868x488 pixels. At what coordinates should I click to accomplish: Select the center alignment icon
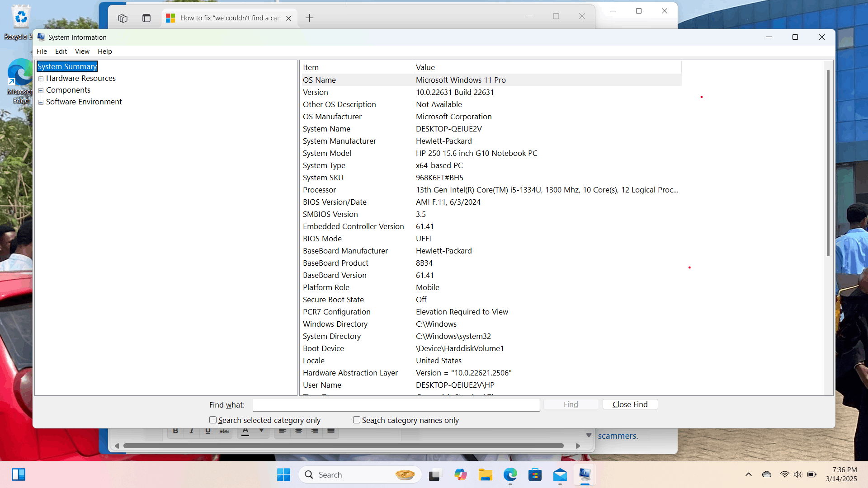[x=298, y=432]
